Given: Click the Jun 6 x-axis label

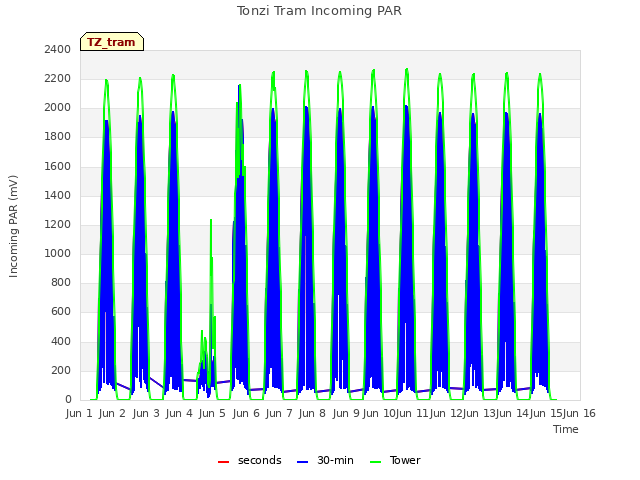Looking at the screenshot, I should click(246, 413).
